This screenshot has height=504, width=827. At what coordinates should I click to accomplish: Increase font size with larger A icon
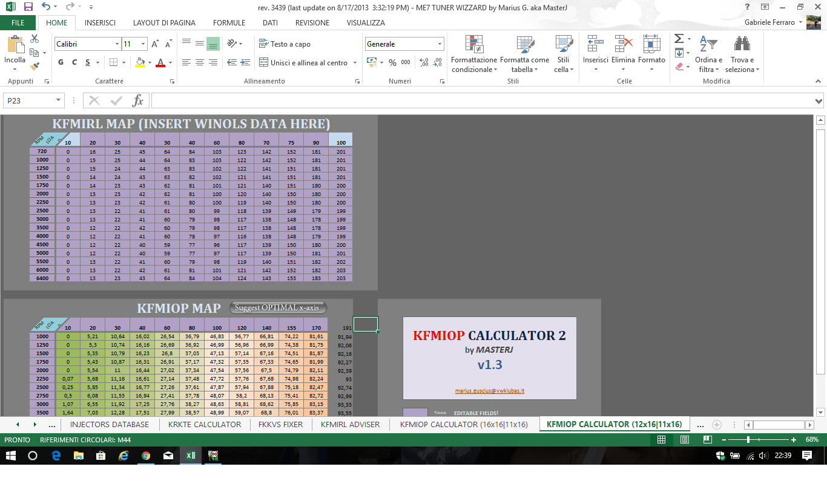156,44
